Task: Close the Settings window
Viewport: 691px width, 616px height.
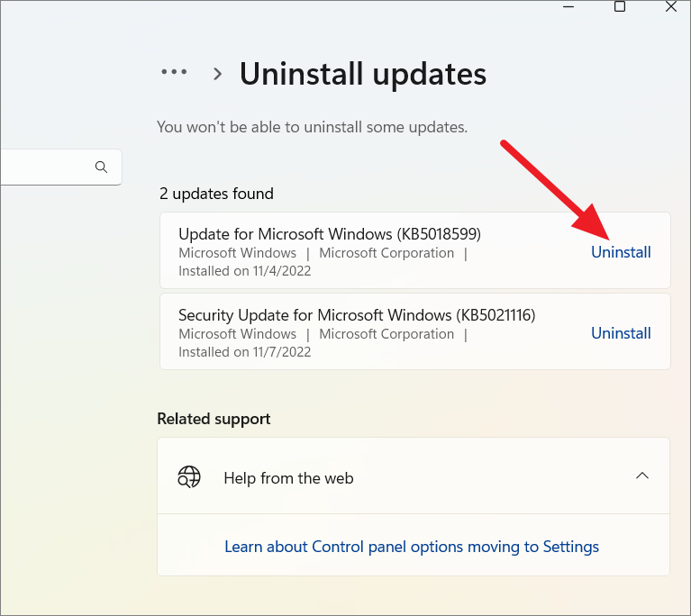Action: [x=670, y=6]
